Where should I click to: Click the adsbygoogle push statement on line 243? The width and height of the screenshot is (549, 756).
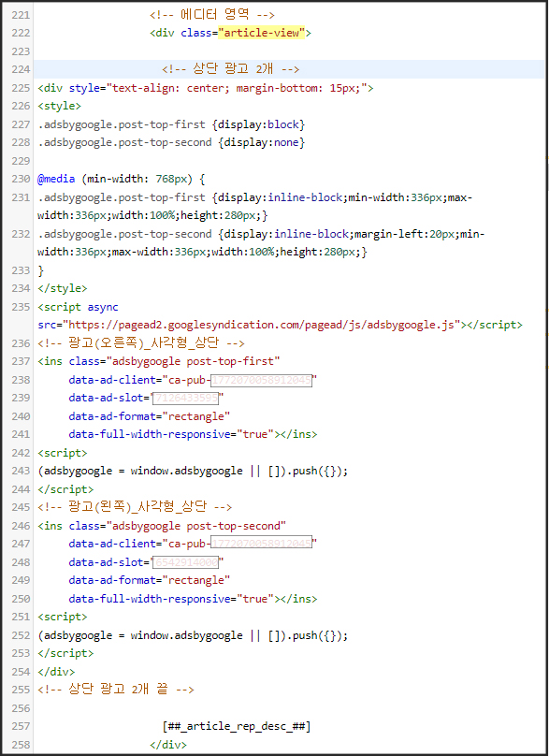tap(193, 471)
